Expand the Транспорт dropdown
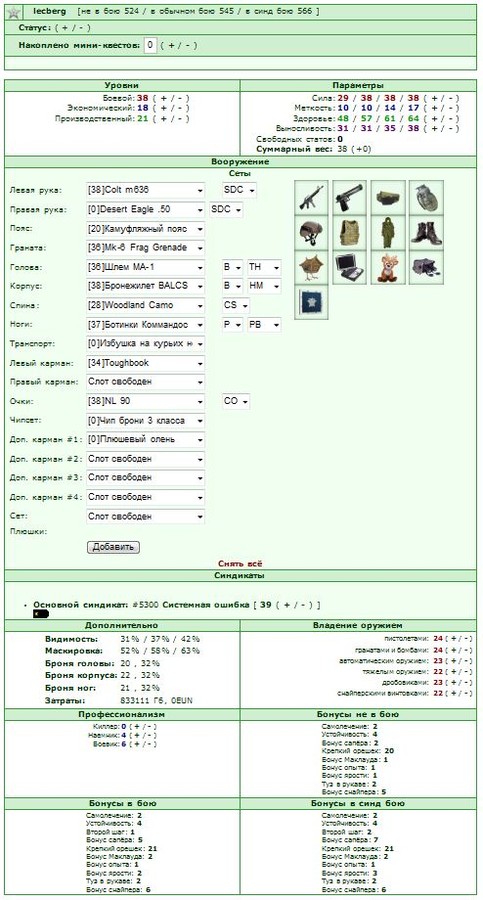Screen dimensions: 483x900 point(145,344)
